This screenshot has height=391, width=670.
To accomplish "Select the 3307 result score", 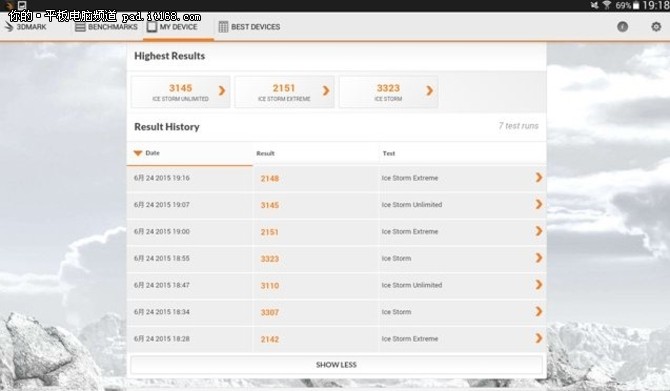I will 270,313.
